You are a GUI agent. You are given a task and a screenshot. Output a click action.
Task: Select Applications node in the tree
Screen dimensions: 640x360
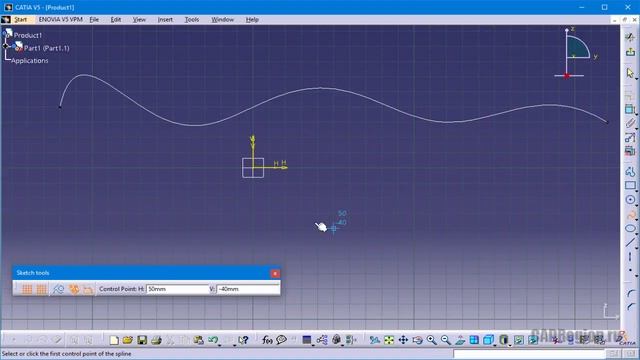click(29, 61)
